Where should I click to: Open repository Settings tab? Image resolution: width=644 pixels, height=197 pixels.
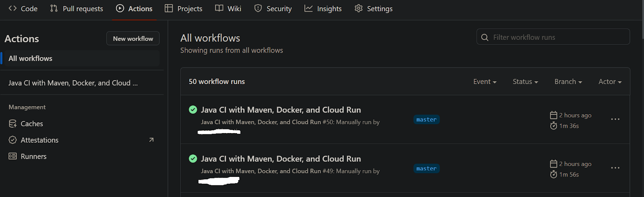[374, 8]
